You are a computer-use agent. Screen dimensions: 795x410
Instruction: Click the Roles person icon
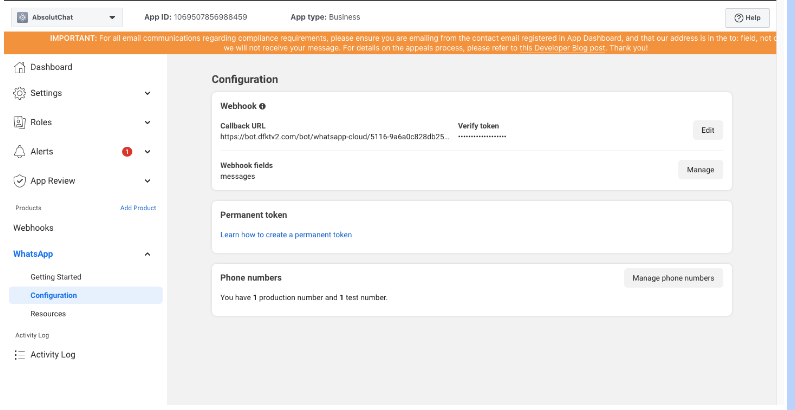point(19,122)
